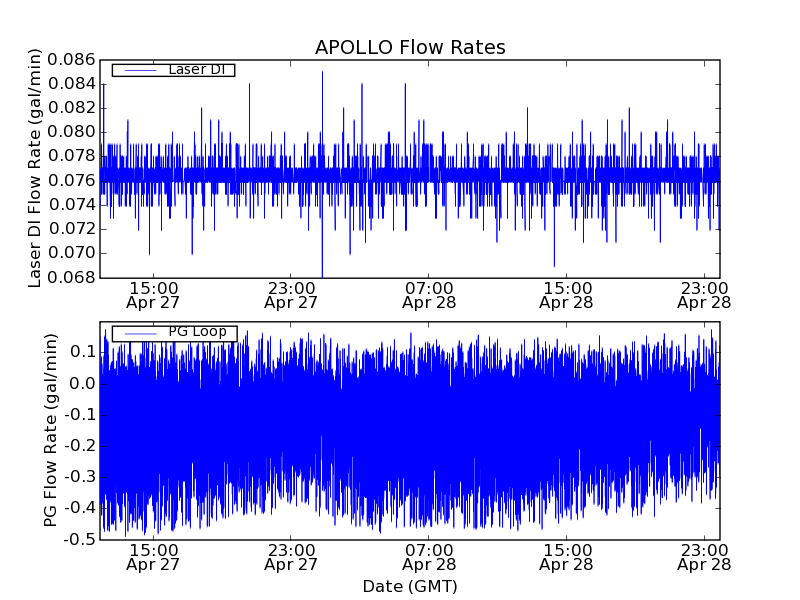Click the 0.068 y-axis tick label
The image size is (800, 600).
click(x=71, y=277)
